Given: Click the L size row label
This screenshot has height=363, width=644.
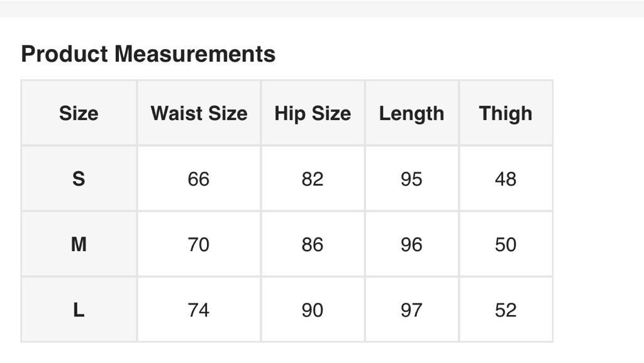Looking at the screenshot, I should pyautogui.click(x=79, y=310).
